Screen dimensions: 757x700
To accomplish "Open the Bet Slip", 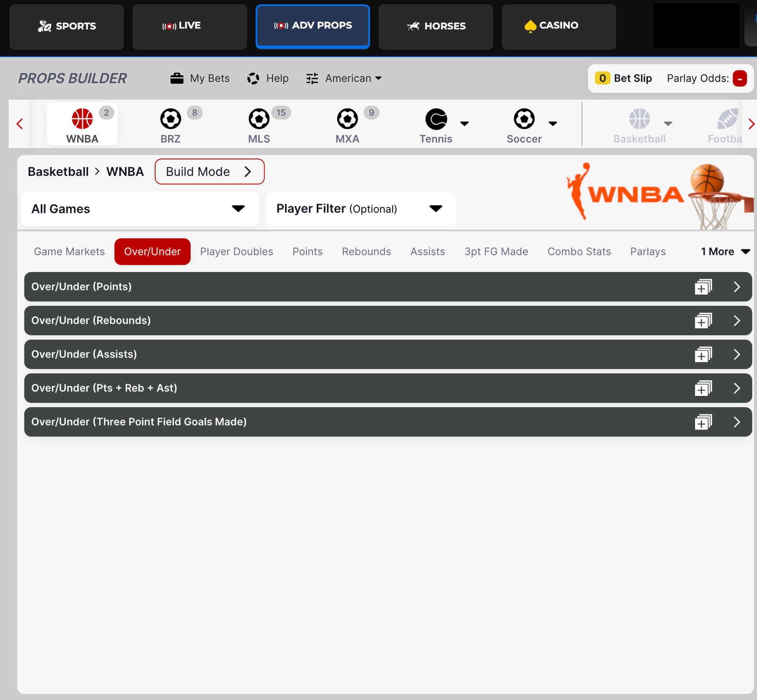I will (624, 79).
